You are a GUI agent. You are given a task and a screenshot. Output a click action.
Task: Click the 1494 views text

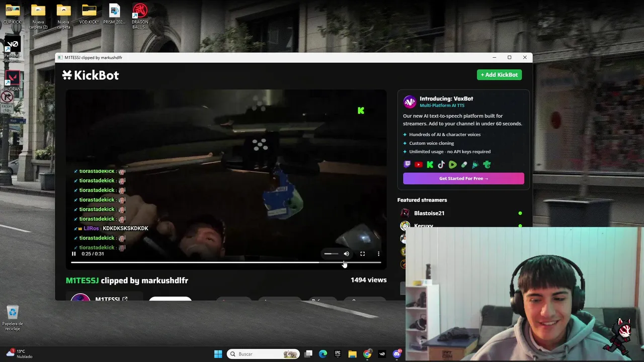point(369,280)
